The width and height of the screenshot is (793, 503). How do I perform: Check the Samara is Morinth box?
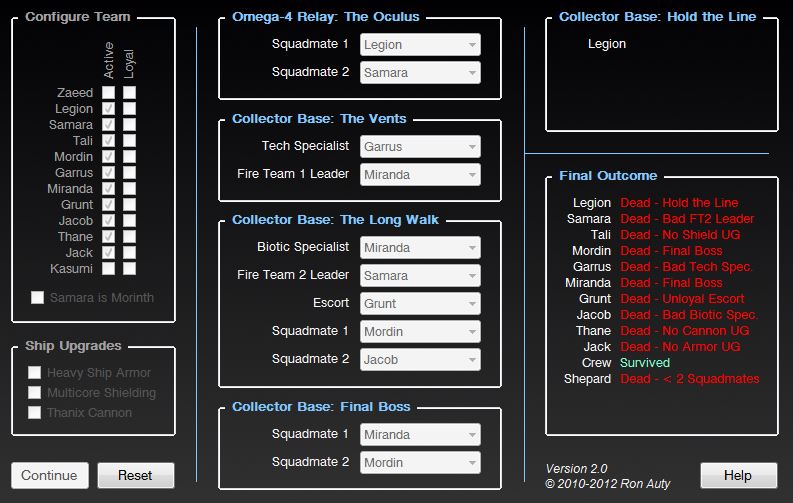[37, 297]
